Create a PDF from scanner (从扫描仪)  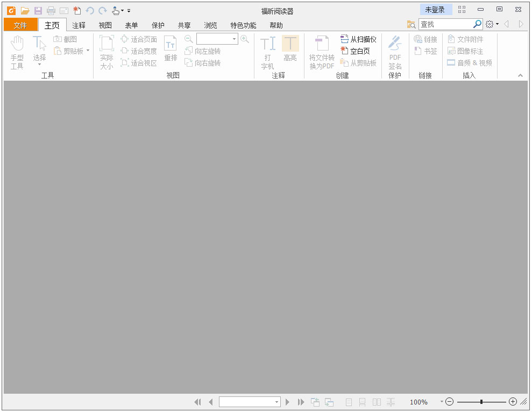click(x=358, y=38)
